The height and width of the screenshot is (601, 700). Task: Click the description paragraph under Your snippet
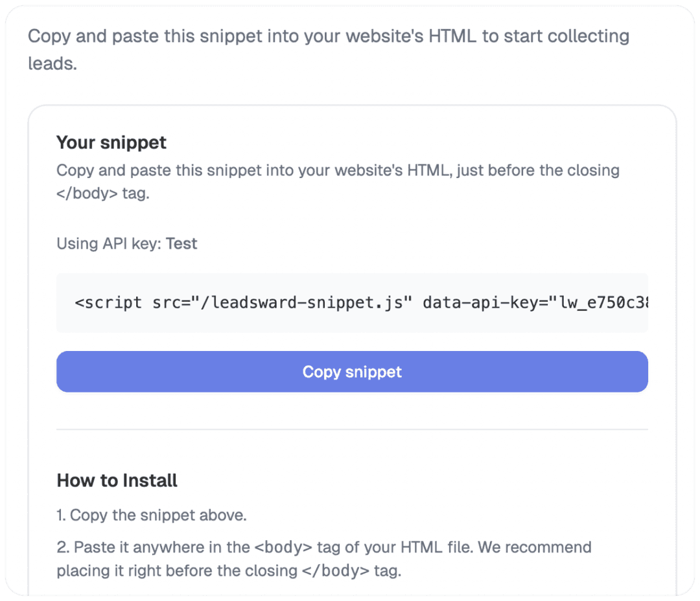tap(338, 181)
